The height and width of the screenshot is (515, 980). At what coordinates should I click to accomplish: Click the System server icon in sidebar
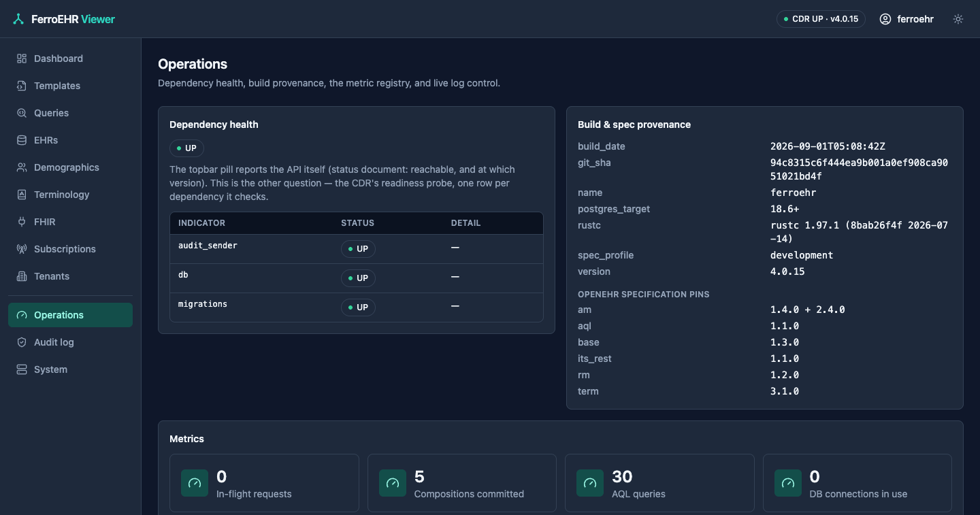22,369
